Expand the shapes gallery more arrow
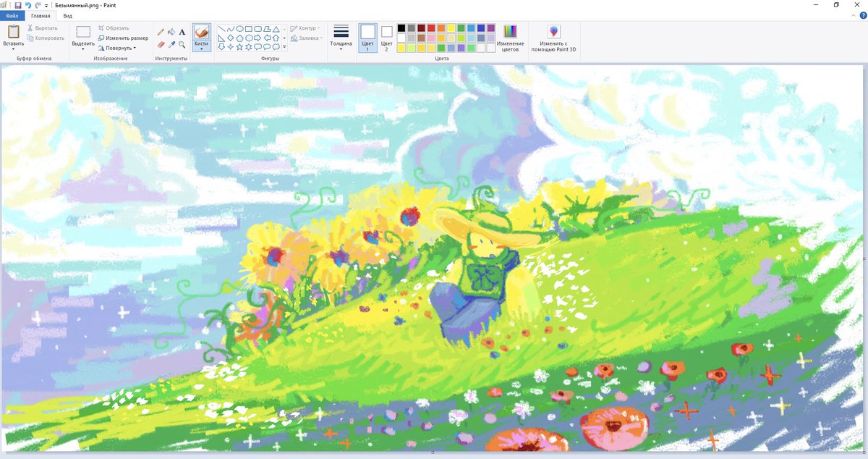This screenshot has height=459, width=868. (284, 47)
